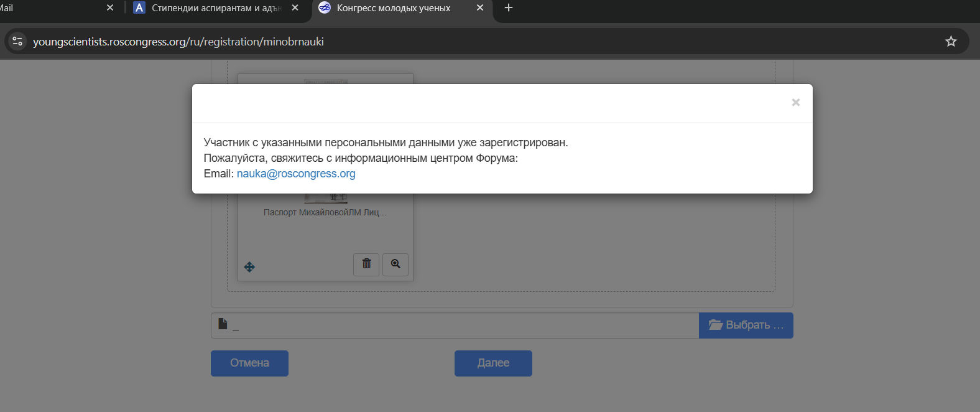Image resolution: width=980 pixels, height=412 pixels.
Task: Close the error dialog with the × icon
Action: pos(795,103)
